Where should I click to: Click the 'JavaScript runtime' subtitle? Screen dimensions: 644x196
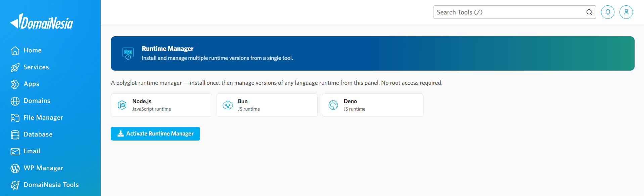click(152, 109)
